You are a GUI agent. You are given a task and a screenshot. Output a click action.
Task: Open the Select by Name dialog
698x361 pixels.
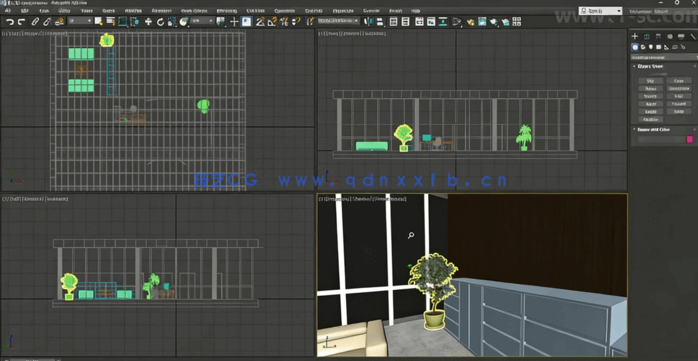tap(110, 21)
